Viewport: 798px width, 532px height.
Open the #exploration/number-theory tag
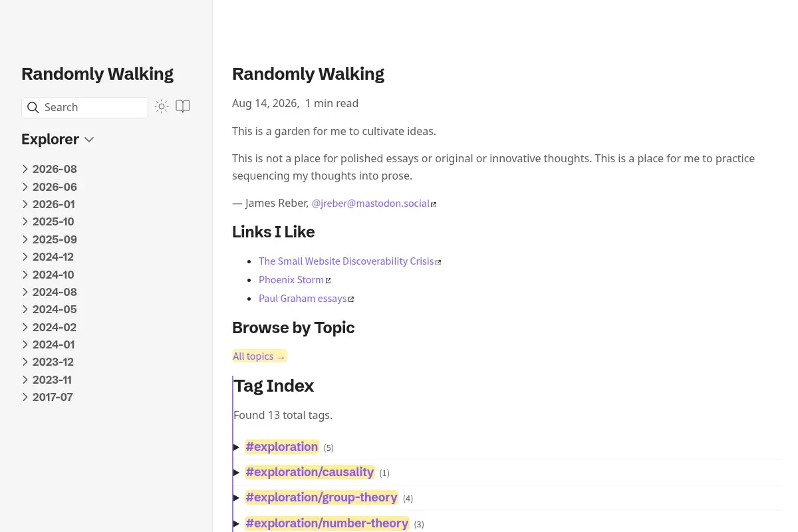(327, 523)
